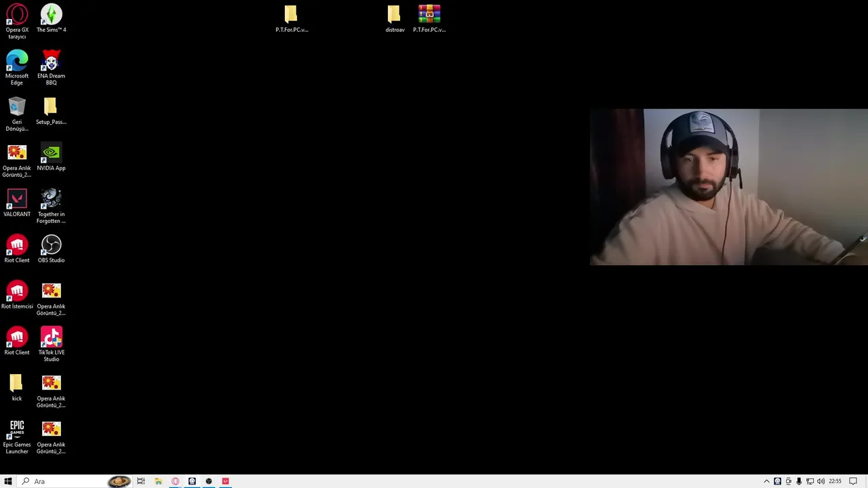Select the Riot İstemcisi desktop shortcut

point(17,296)
